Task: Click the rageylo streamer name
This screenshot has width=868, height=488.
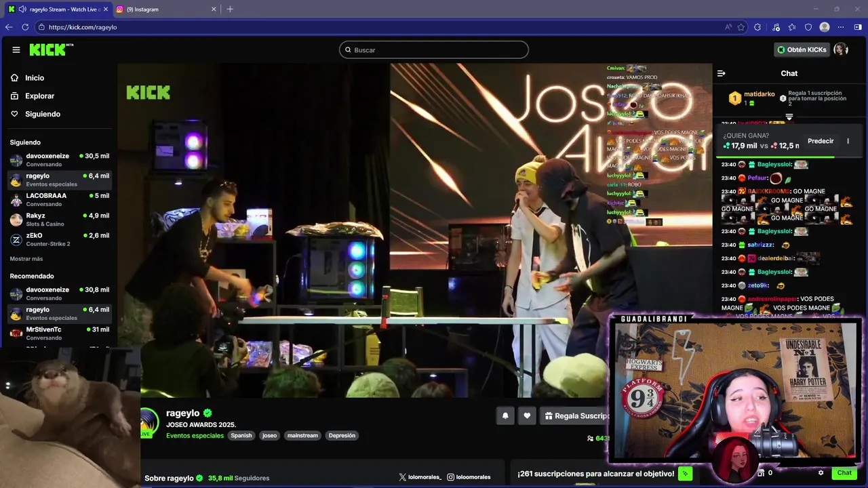Action: (183, 413)
